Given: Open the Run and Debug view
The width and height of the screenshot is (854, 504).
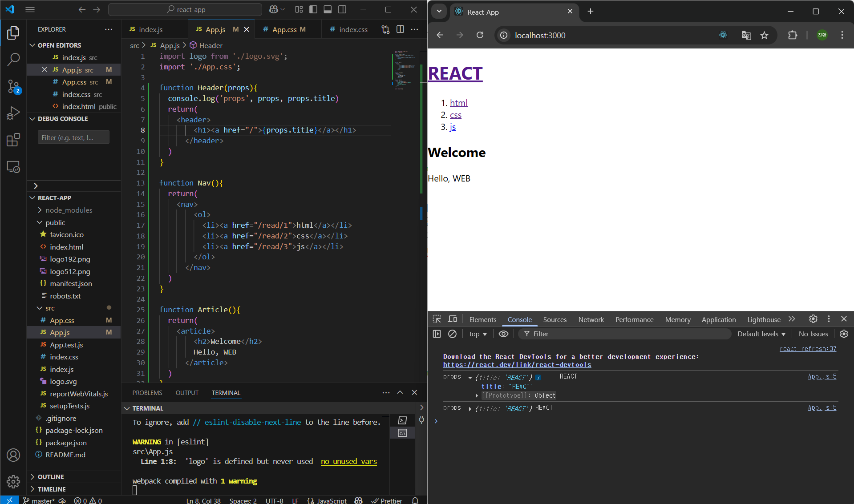Looking at the screenshot, I should 13,113.
